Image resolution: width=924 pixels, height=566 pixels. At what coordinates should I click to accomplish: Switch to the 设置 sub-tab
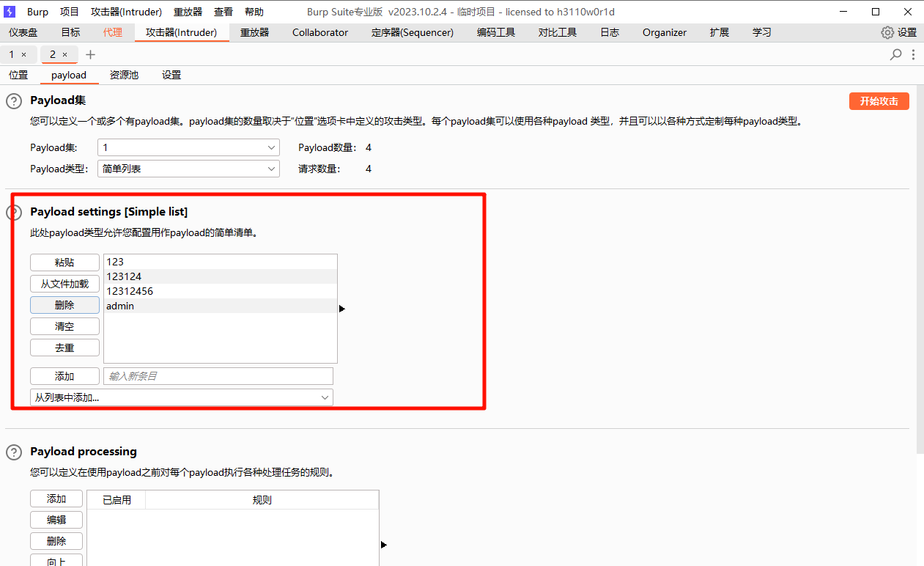[x=171, y=75]
